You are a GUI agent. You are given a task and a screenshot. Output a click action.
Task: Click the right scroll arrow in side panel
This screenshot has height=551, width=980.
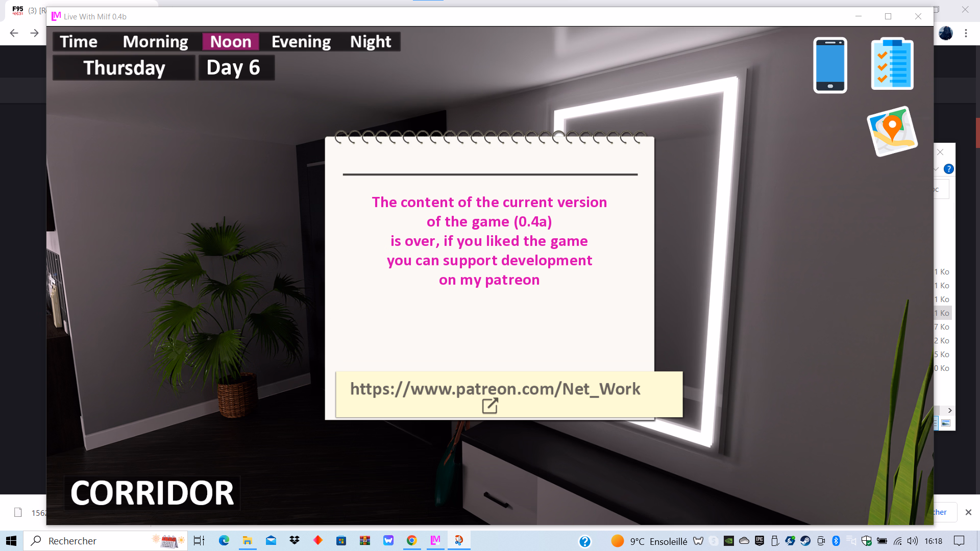(x=950, y=410)
